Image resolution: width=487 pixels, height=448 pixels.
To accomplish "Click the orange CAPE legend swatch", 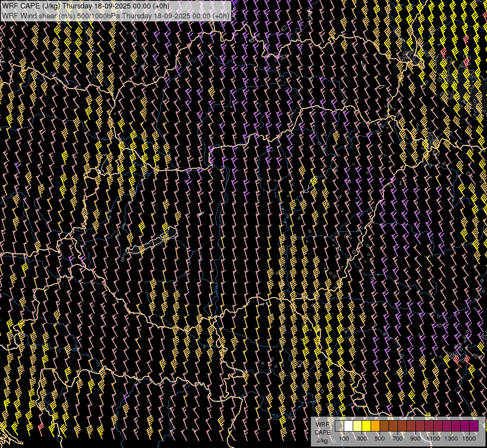I will (375, 426).
